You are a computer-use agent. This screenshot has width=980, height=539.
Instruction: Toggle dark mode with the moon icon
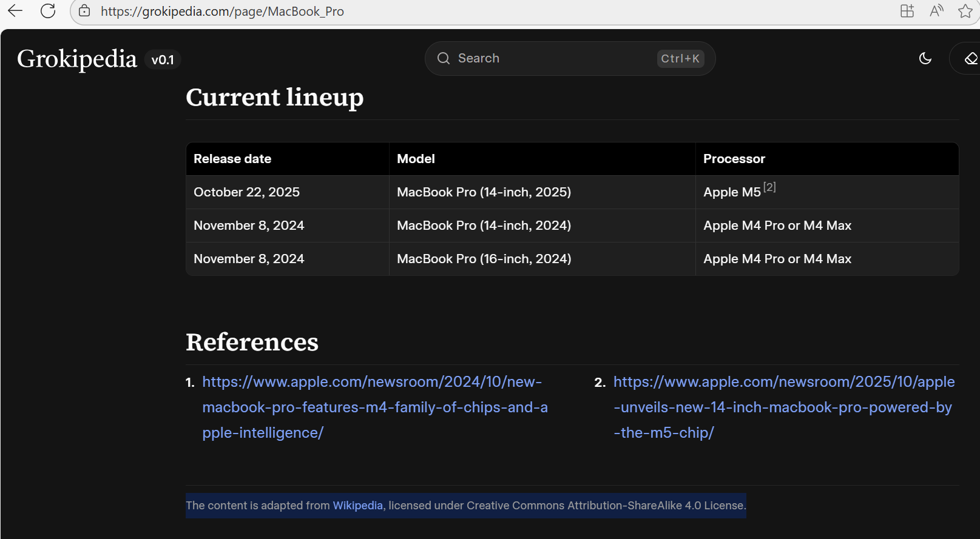tap(925, 58)
